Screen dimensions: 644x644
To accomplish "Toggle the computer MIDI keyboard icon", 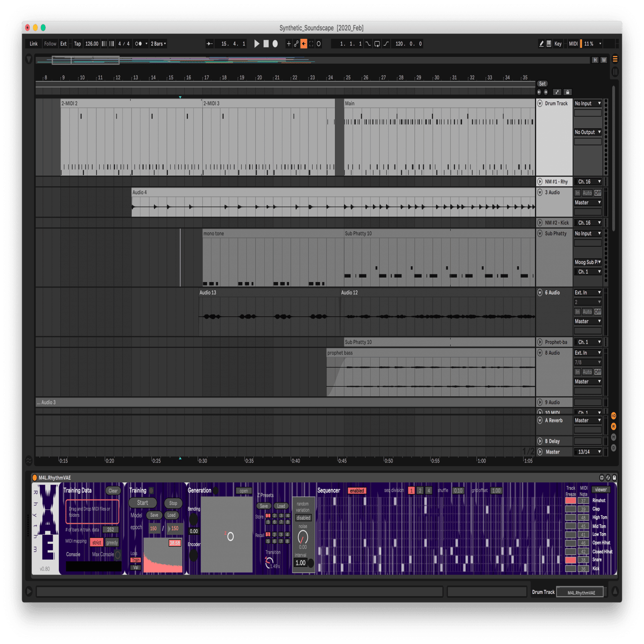I will point(549,44).
